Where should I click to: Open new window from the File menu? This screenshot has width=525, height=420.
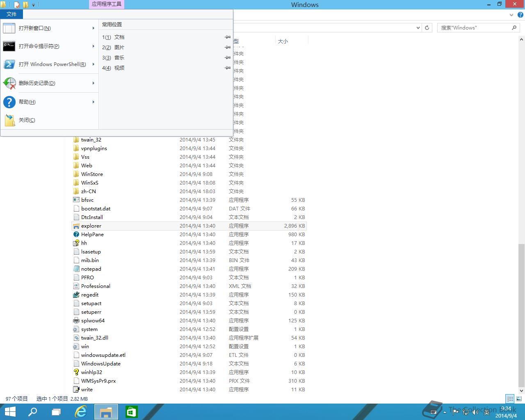(x=49, y=28)
